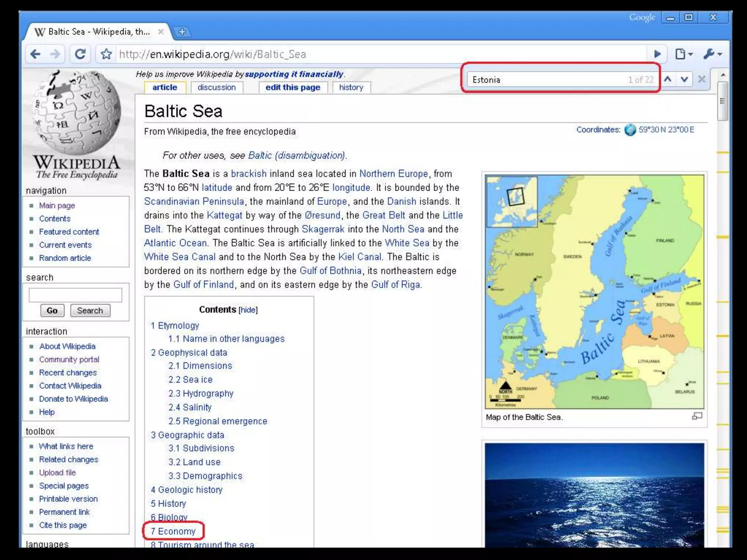
Task: Click the Wikipedia search input box
Action: pyautogui.click(x=76, y=295)
